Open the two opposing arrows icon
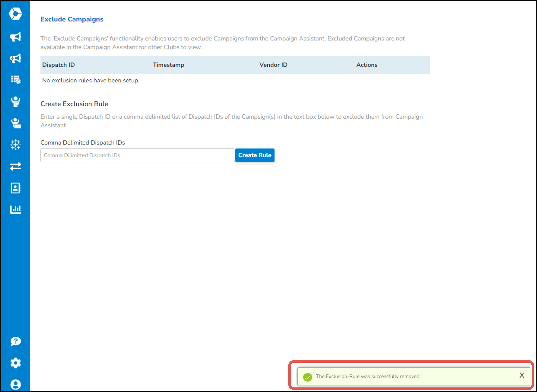 16,166
